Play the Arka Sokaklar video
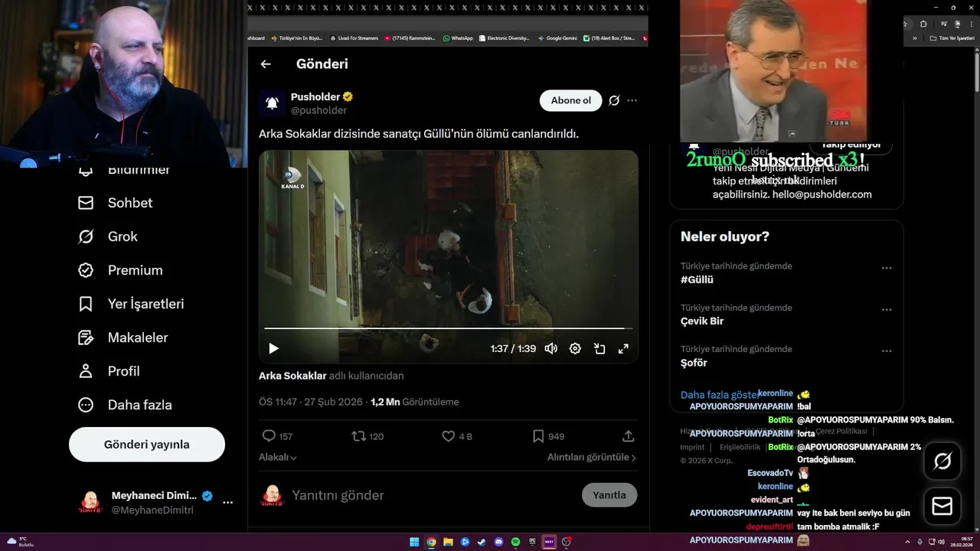The height and width of the screenshot is (551, 980). 273,348
